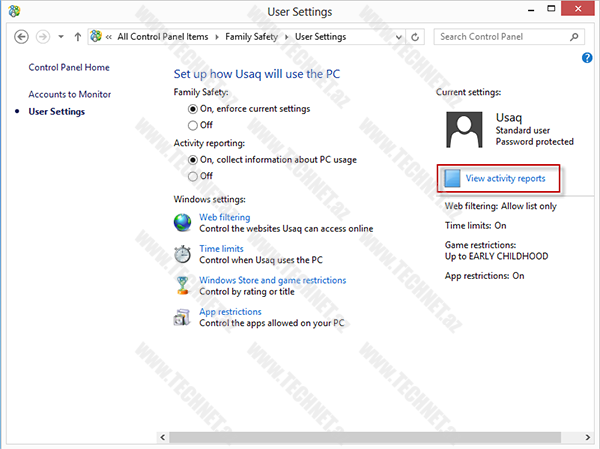Open View activity reports link
Viewport: 600px width, 449px height.
505,179
